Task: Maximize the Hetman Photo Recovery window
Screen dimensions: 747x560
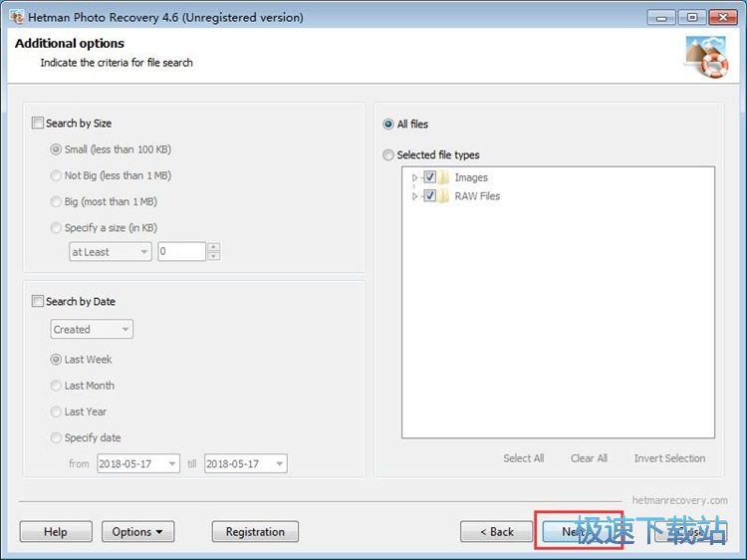Action: 692,18
